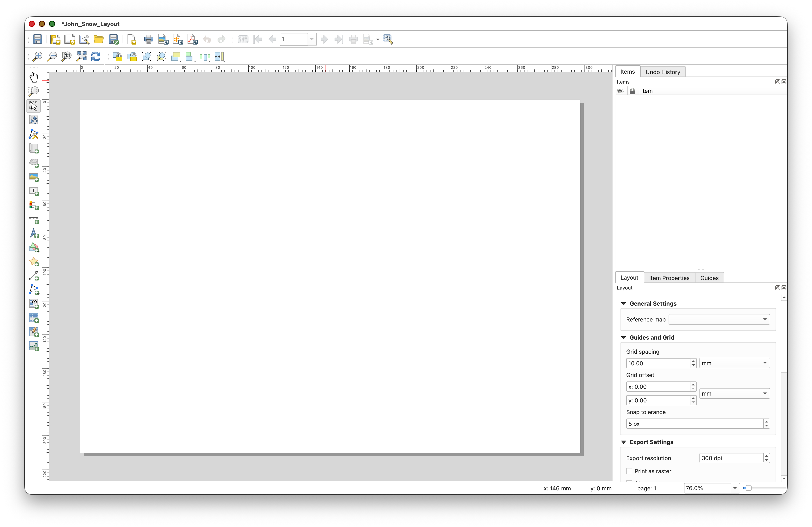The width and height of the screenshot is (812, 527).
Task: Select the Add North Arrow tool
Action: [34, 234]
